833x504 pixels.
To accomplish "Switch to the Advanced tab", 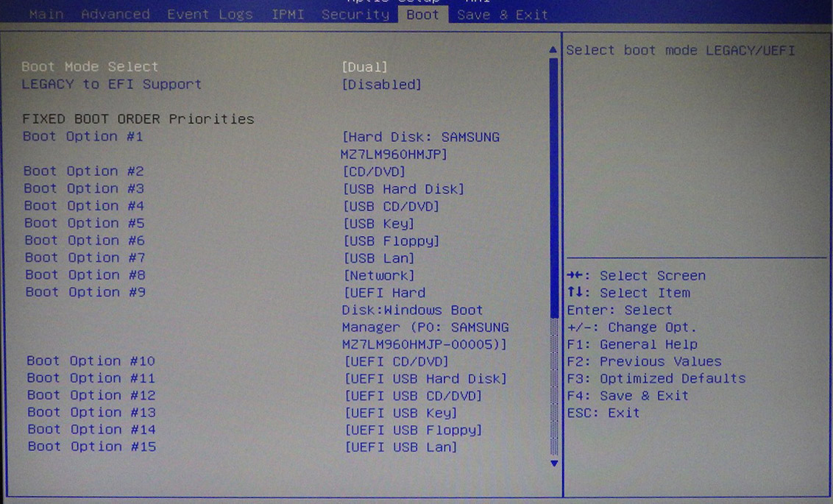I will click(115, 14).
